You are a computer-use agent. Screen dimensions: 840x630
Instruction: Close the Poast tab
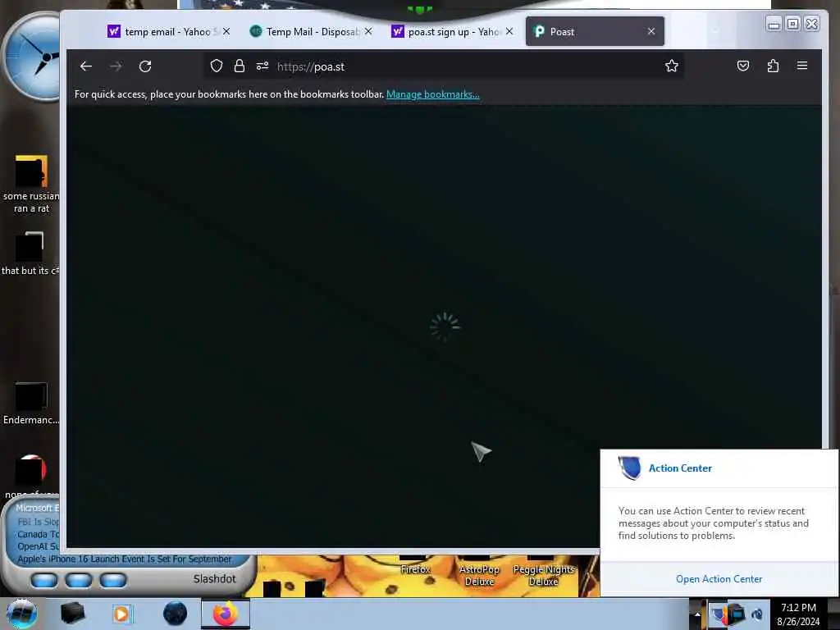coord(651,32)
